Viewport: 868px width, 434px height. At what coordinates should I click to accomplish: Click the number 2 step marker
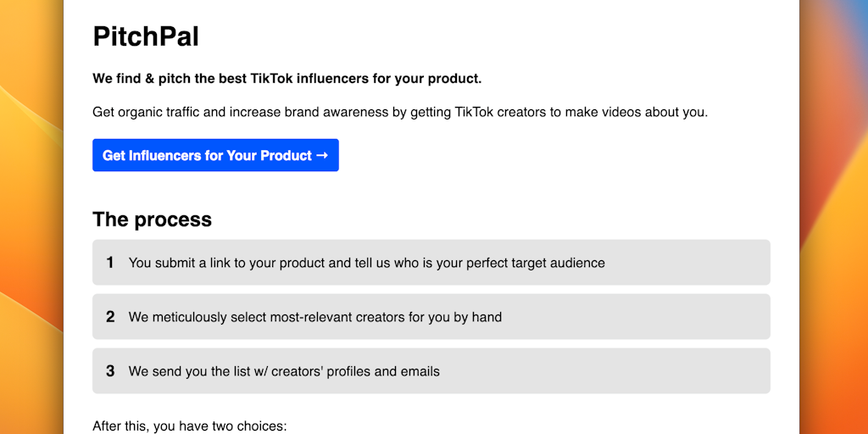tap(110, 317)
